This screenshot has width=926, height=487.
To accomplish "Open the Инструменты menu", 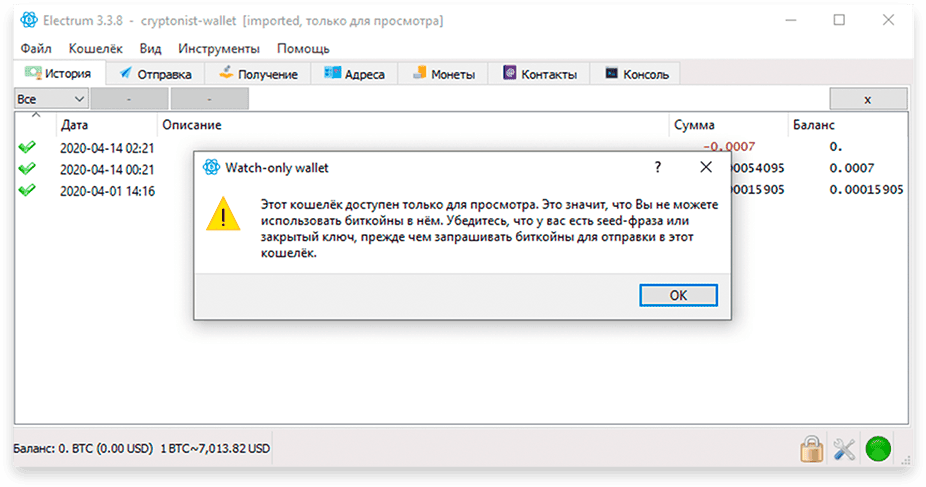I will click(219, 48).
